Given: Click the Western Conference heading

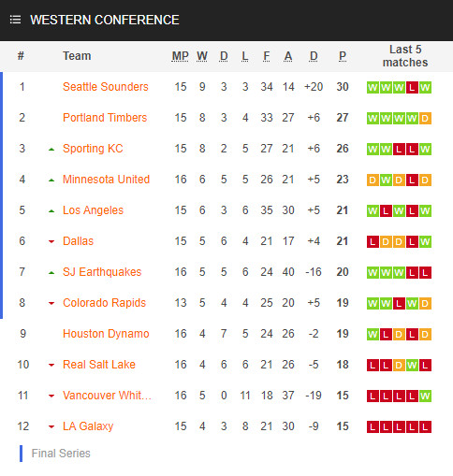Looking at the screenshot, I should [105, 20].
